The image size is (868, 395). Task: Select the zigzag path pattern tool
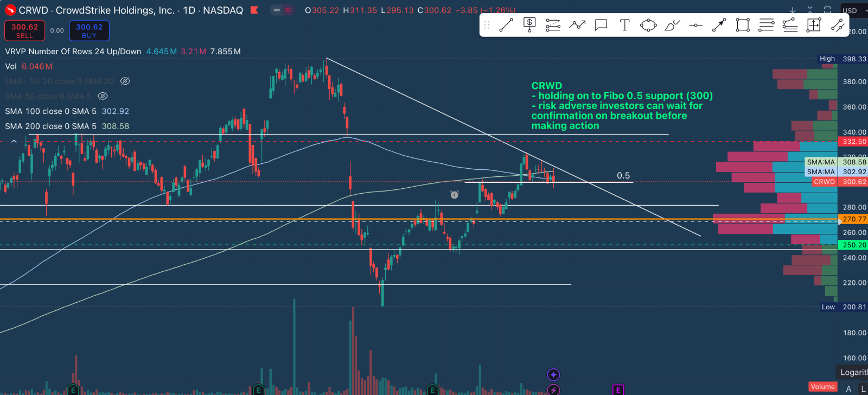pyautogui.click(x=577, y=25)
